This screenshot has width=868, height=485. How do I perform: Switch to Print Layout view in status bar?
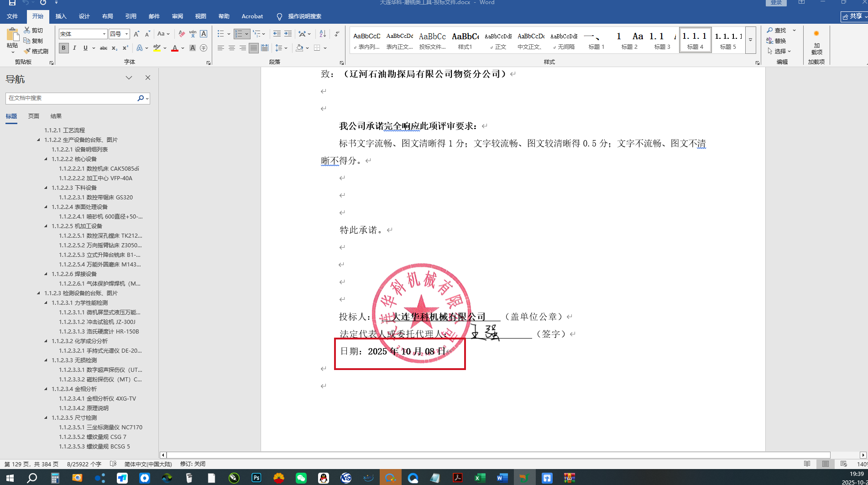[x=826, y=464]
